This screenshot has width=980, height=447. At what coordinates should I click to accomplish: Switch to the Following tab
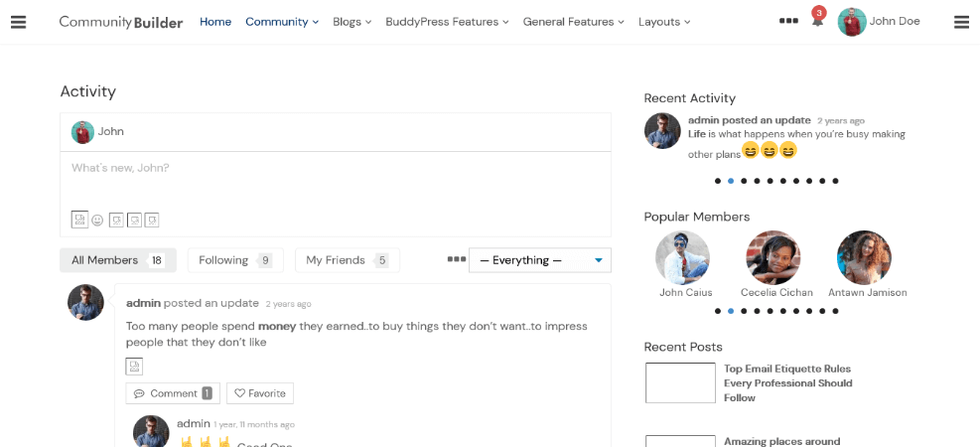click(x=235, y=260)
